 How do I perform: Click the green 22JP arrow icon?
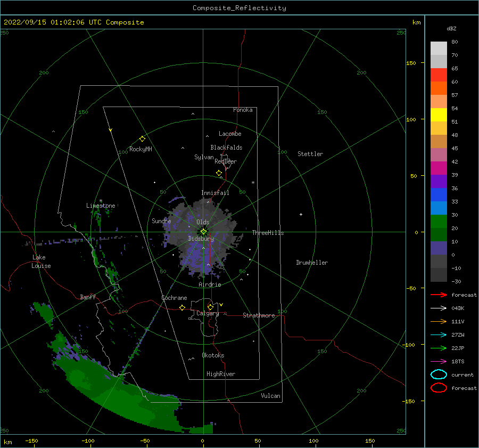click(x=439, y=348)
